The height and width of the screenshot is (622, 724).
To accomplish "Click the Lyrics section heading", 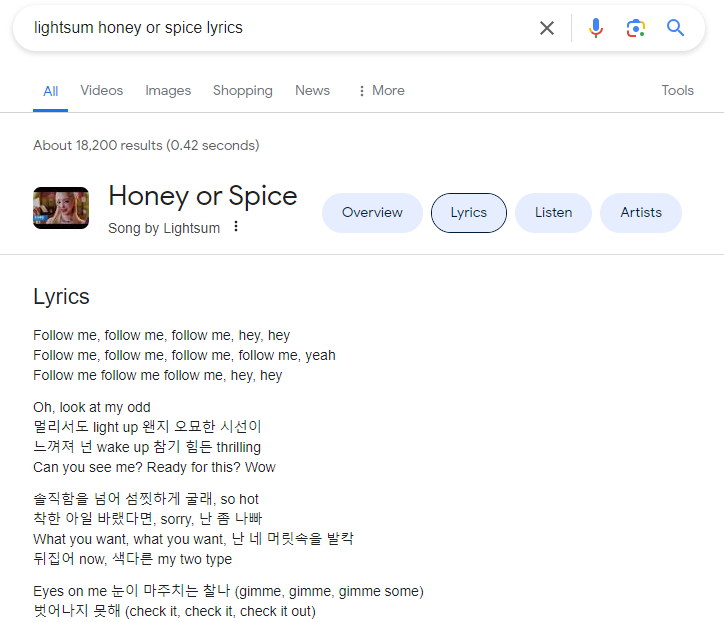I will [61, 296].
